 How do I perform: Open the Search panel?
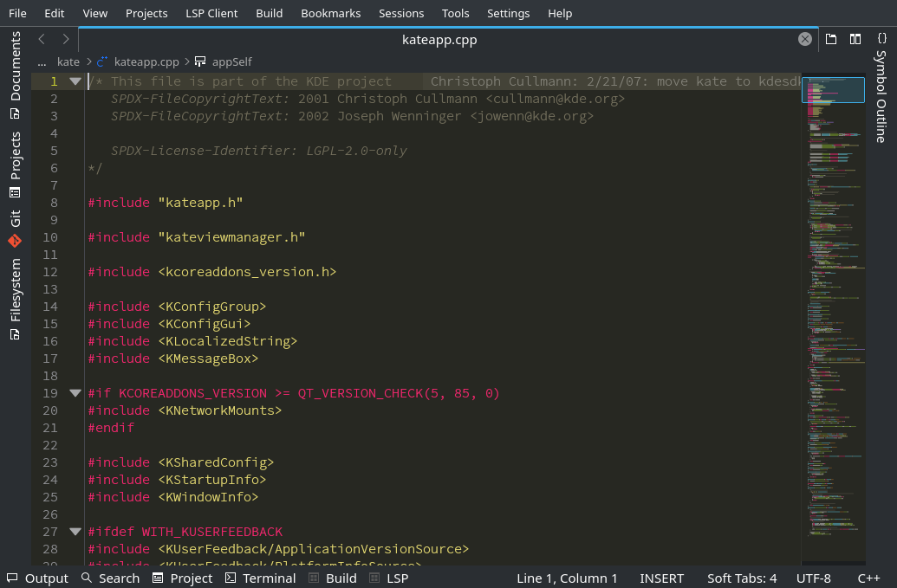click(x=110, y=578)
